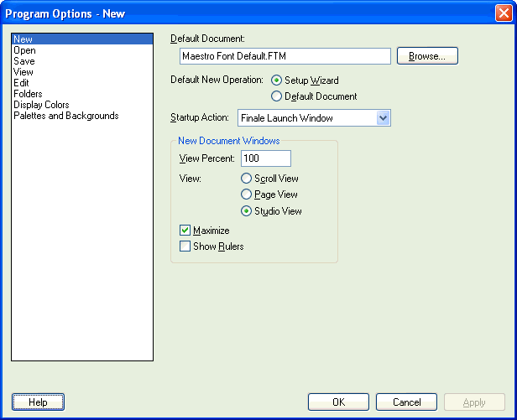The height and width of the screenshot is (420, 517).
Task: Click the Browse button for default document
Action: pos(427,56)
